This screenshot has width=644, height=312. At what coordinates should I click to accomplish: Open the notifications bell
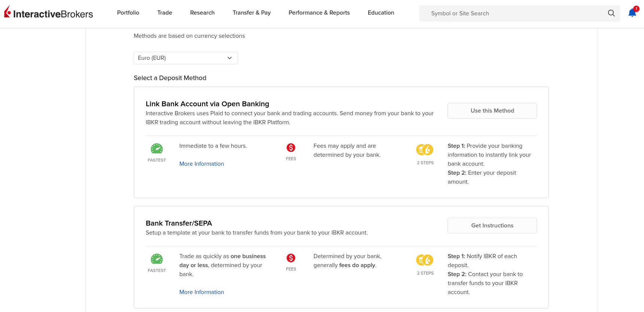tap(632, 13)
